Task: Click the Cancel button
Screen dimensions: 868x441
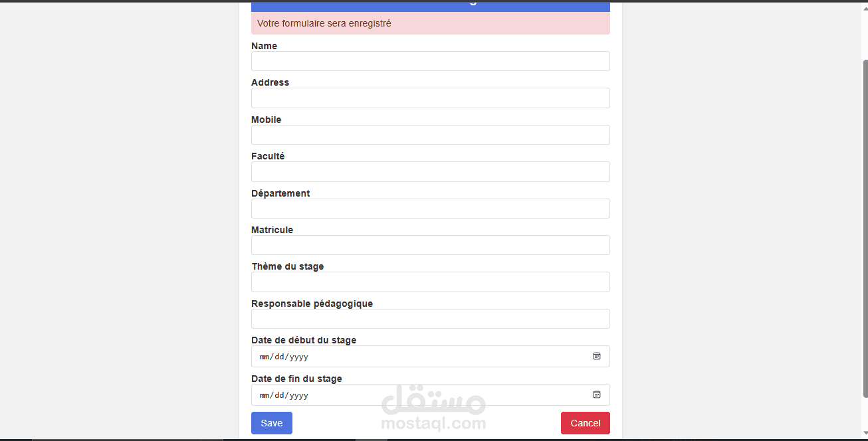Action: point(586,423)
